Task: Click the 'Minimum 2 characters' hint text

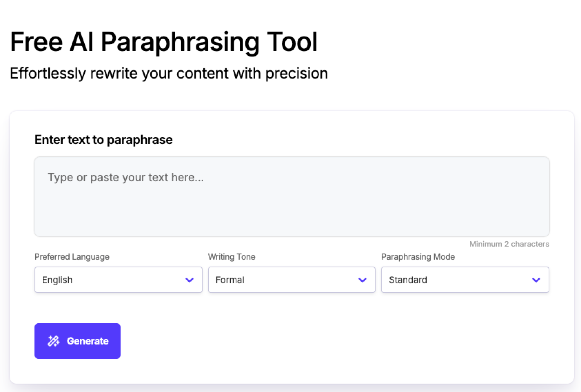Action: pyautogui.click(x=509, y=244)
